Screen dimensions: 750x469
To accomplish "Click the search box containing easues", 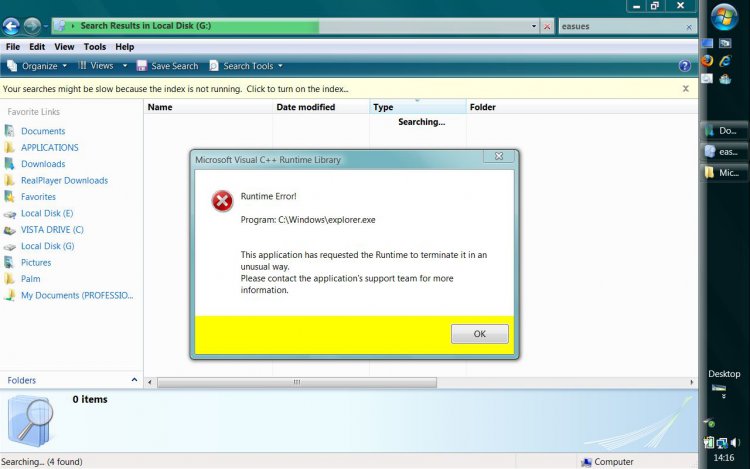I will [x=620, y=27].
